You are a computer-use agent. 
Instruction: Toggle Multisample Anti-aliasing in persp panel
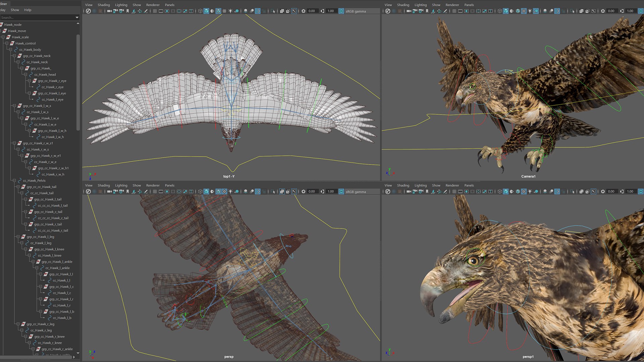(x=258, y=191)
